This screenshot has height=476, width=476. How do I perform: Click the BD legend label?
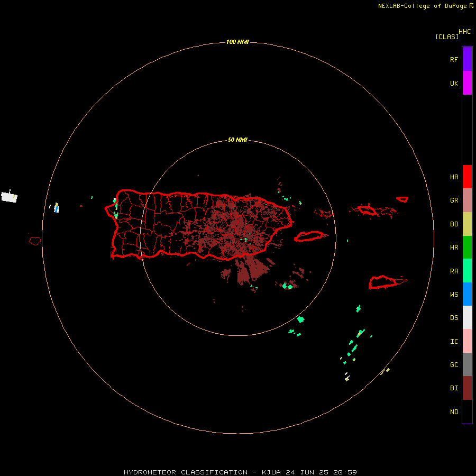pyautogui.click(x=454, y=224)
